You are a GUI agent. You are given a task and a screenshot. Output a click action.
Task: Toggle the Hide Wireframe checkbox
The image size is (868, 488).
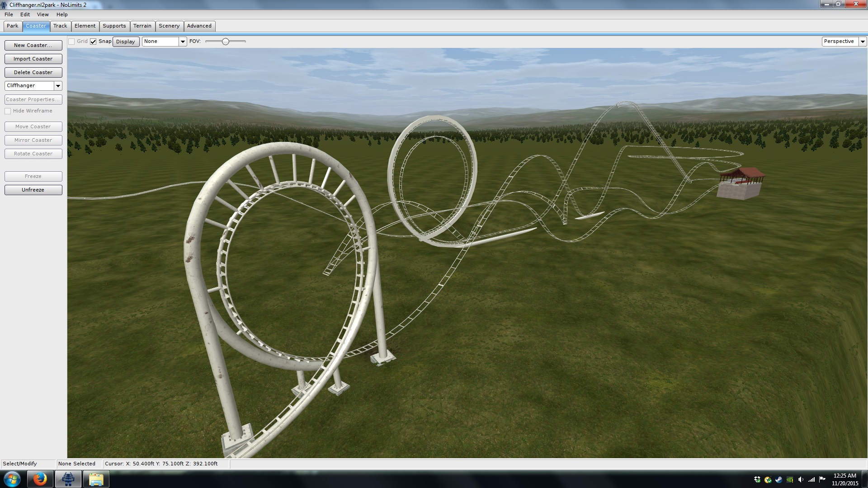[x=8, y=111]
